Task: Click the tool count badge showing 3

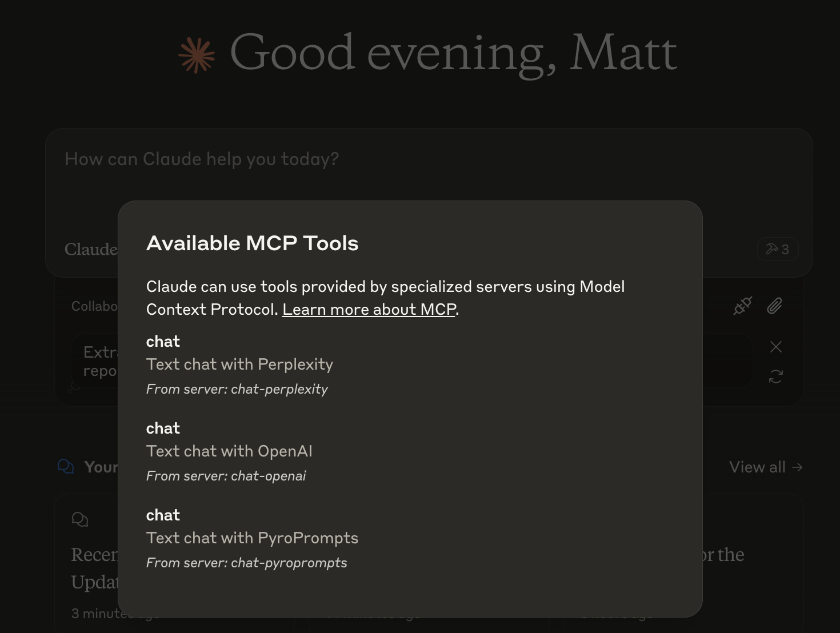Action: click(785, 249)
